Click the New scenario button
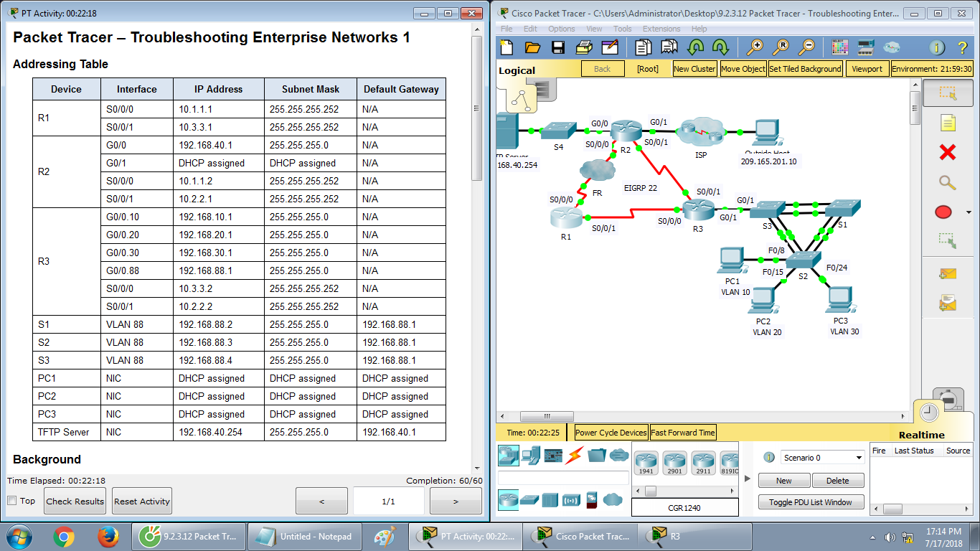Viewport: 980px width, 551px height. pos(784,481)
